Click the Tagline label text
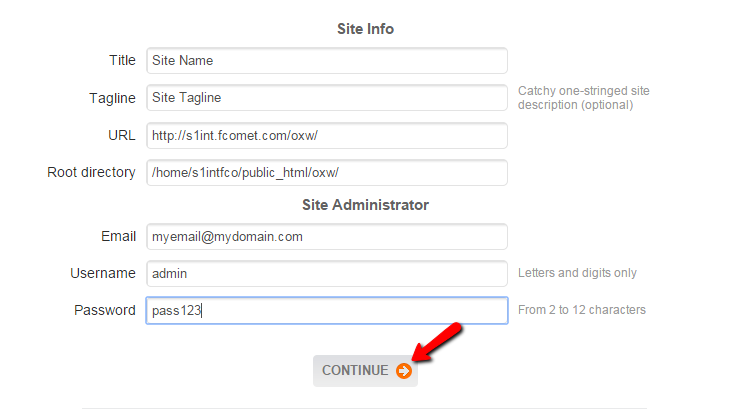Image resolution: width=731 pixels, height=414 pixels. pyautogui.click(x=112, y=98)
